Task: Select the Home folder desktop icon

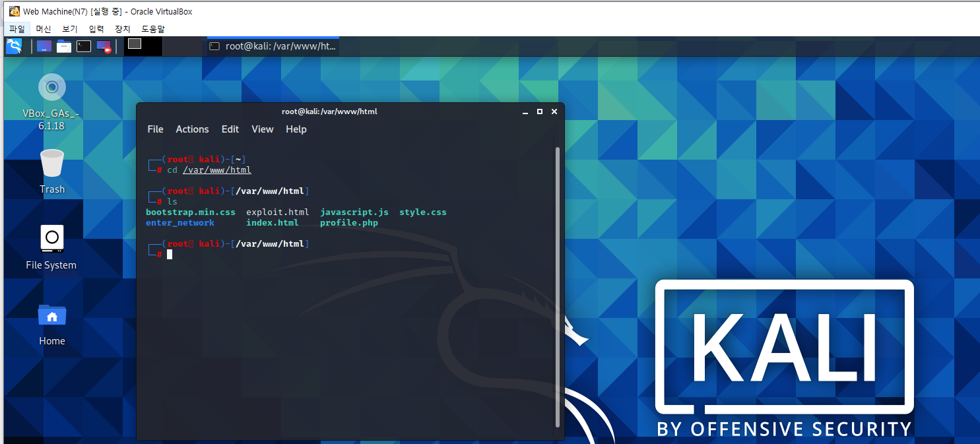Action: click(52, 315)
